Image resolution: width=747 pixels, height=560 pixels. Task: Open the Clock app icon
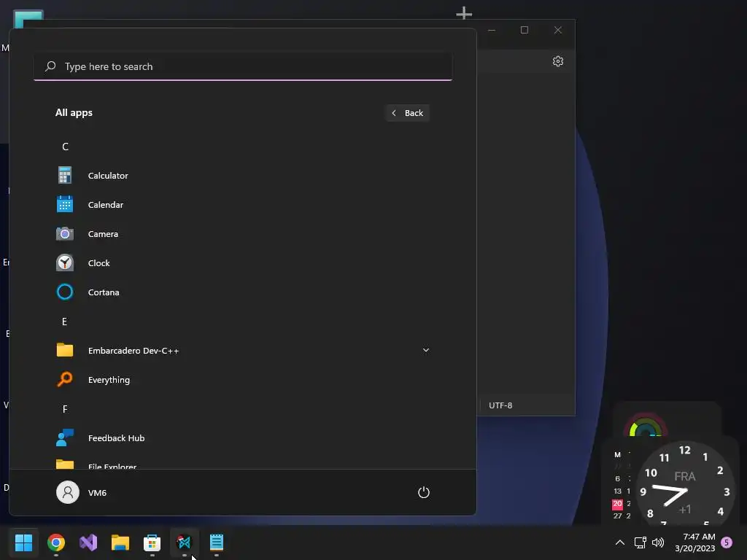click(x=65, y=262)
